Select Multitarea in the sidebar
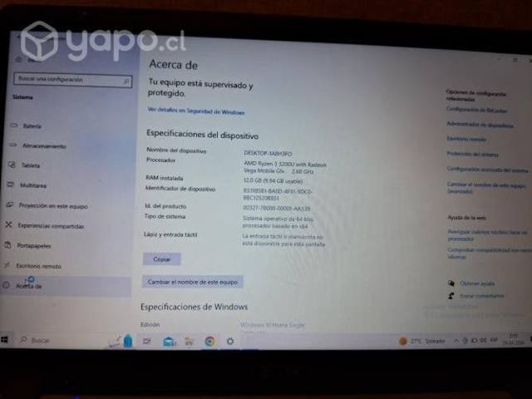Viewport: 532px width, 399px height. [33, 185]
